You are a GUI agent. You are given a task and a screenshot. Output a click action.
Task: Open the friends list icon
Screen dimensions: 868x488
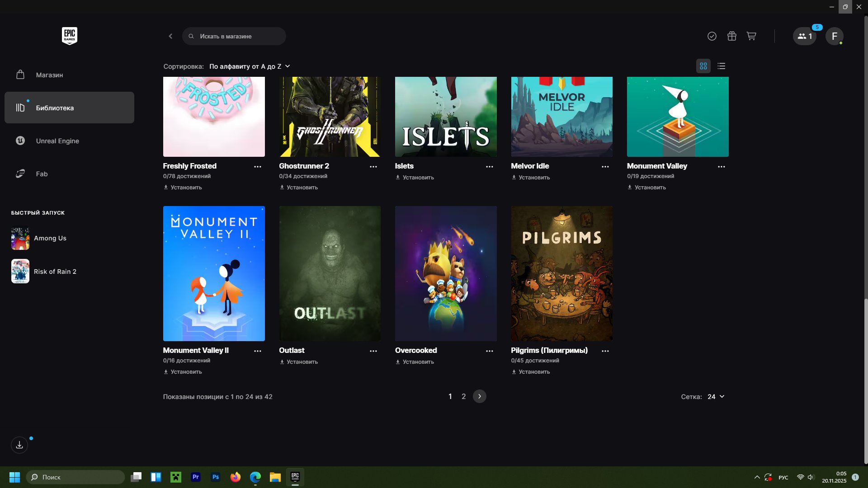tap(804, 36)
